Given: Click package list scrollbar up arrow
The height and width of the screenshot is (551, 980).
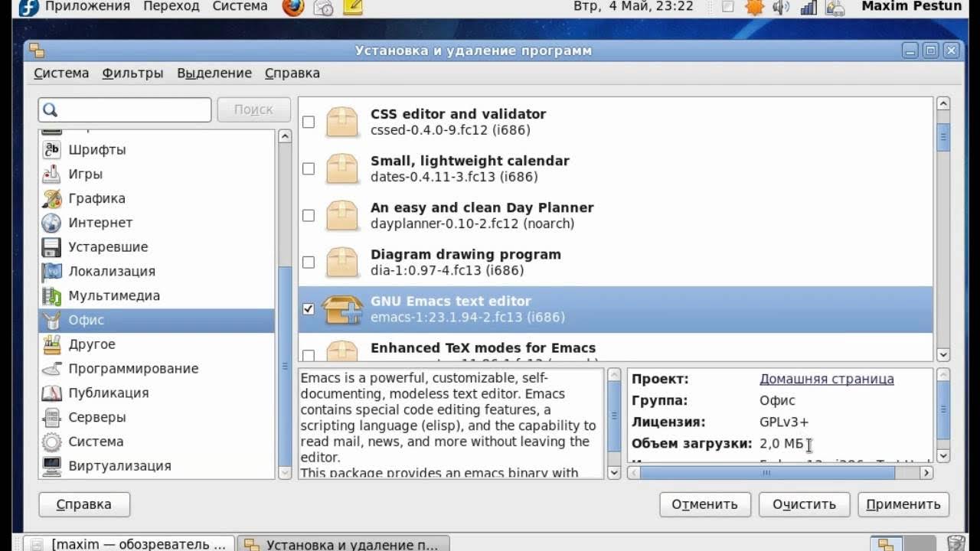Looking at the screenshot, I should click(x=943, y=103).
